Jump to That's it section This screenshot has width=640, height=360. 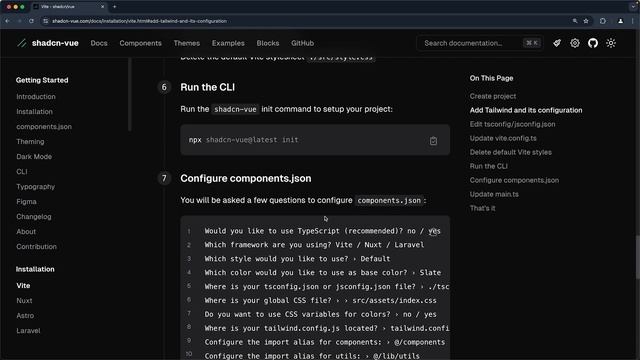482,208
